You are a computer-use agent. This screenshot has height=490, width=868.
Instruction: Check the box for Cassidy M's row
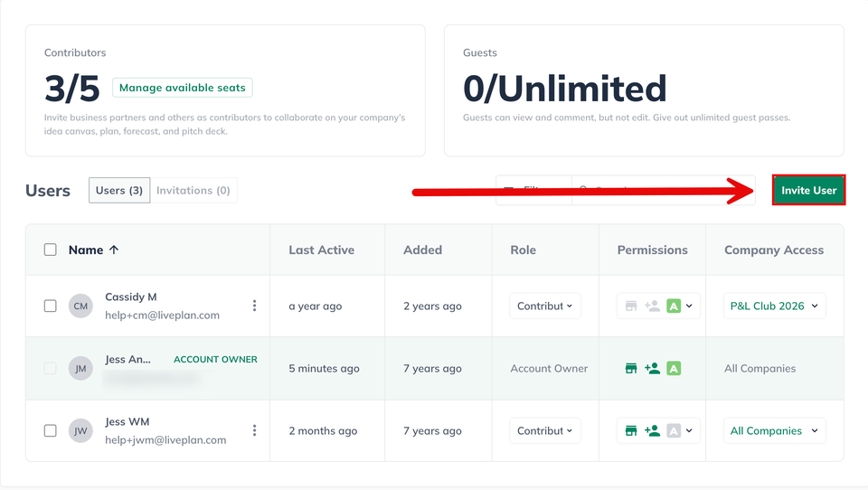(x=51, y=306)
